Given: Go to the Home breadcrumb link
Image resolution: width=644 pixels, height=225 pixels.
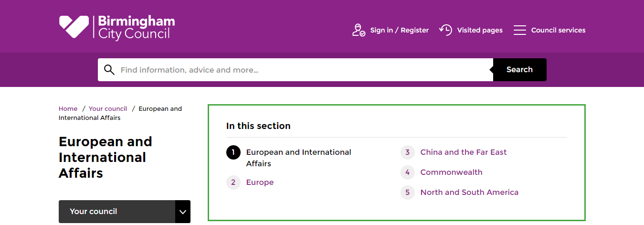Looking at the screenshot, I should (68, 109).
